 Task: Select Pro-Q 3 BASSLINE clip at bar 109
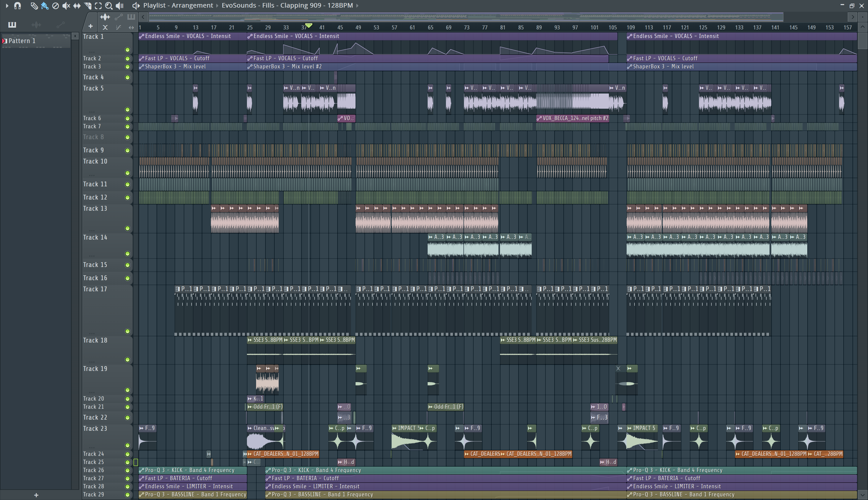click(742, 495)
